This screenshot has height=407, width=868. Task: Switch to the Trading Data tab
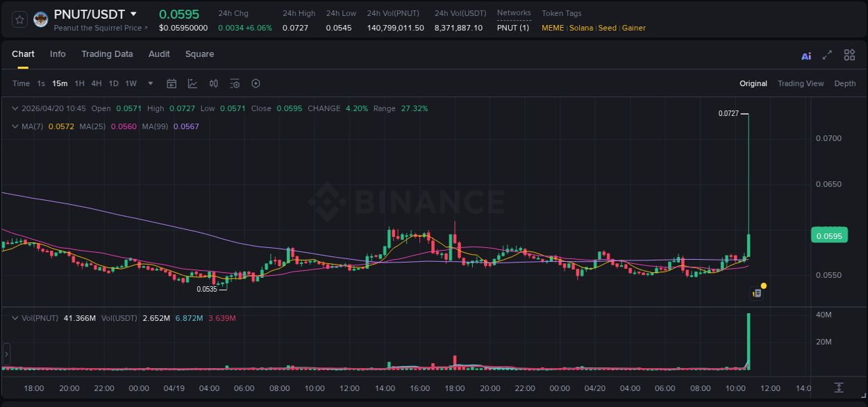pos(107,53)
